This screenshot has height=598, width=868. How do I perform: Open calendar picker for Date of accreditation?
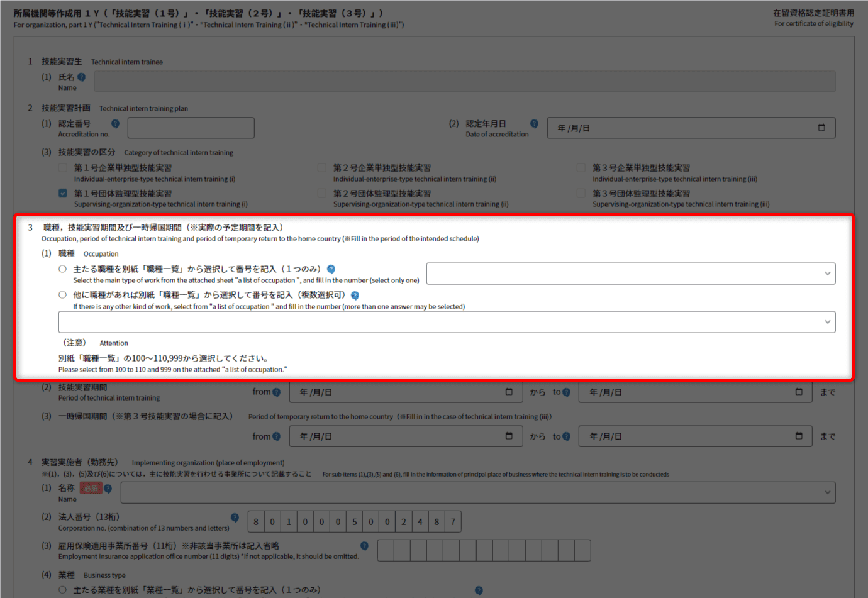pos(821,128)
